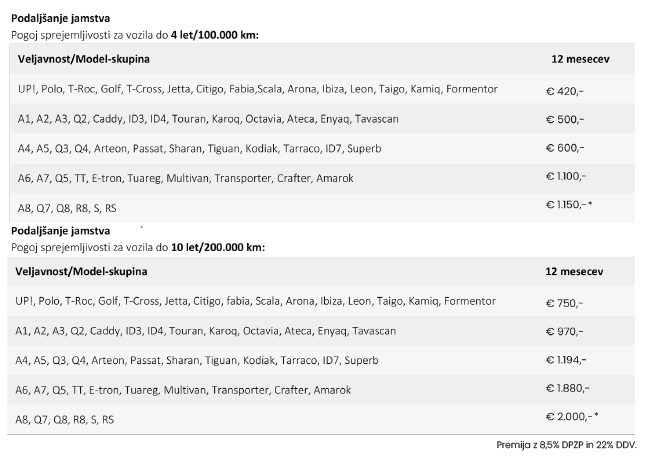Select the € 1.880,- price cell
Viewport: 653px width, 459px height.
coord(569,388)
